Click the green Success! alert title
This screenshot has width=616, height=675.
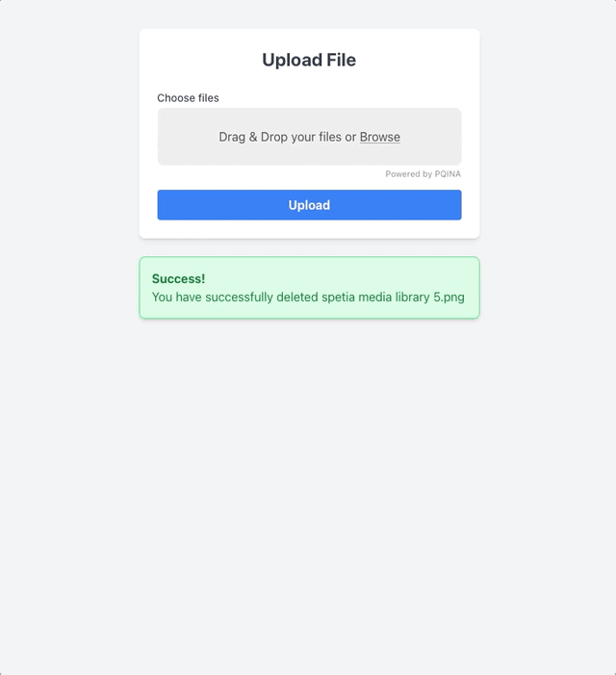tap(178, 279)
